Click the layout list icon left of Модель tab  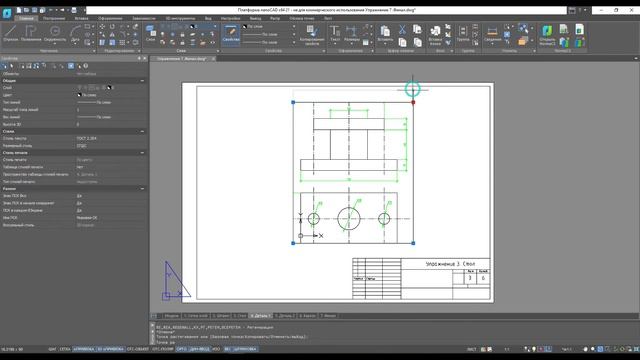pyautogui.click(x=154, y=316)
